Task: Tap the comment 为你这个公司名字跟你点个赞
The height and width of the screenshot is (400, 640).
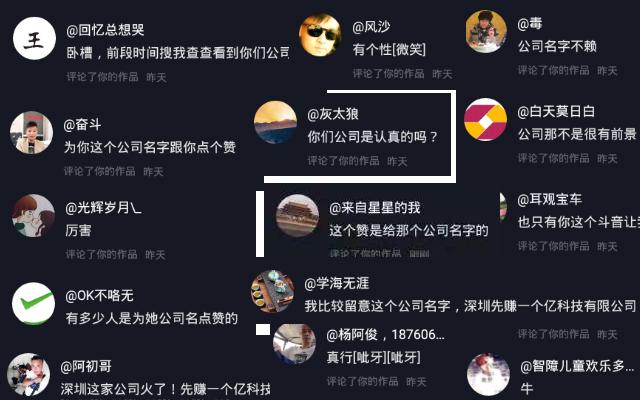Action: pyautogui.click(x=150, y=147)
